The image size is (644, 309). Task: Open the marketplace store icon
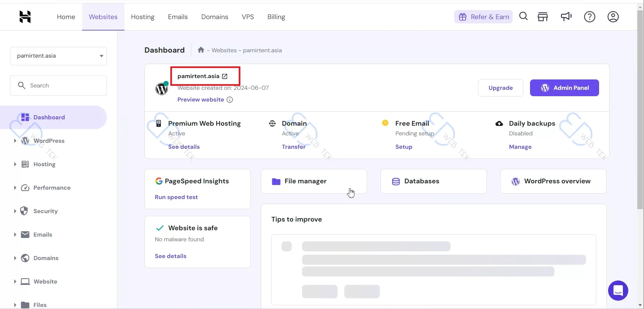pyautogui.click(x=543, y=16)
